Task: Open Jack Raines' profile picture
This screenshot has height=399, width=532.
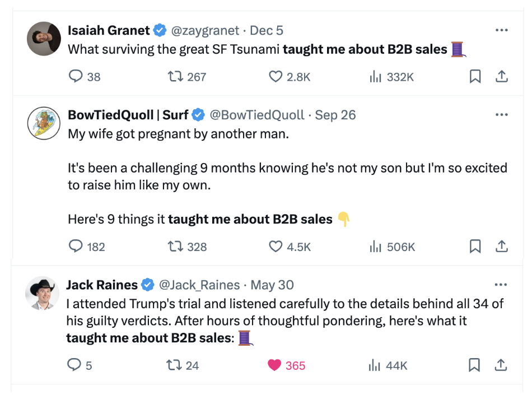Action: (43, 293)
